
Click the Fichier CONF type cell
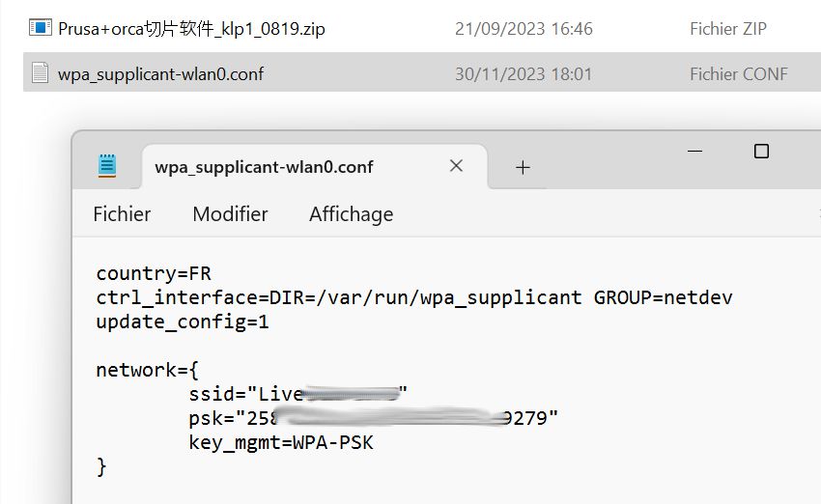click(738, 73)
